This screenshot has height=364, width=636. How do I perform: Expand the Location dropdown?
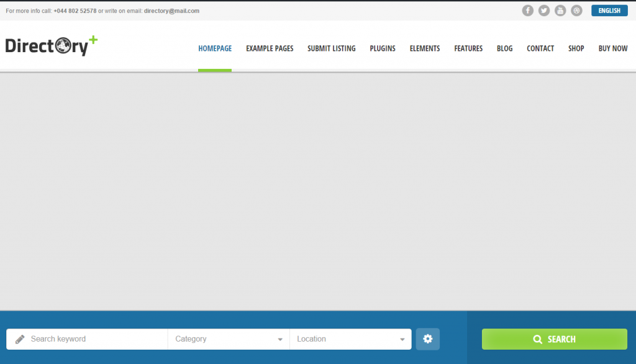[x=350, y=339]
